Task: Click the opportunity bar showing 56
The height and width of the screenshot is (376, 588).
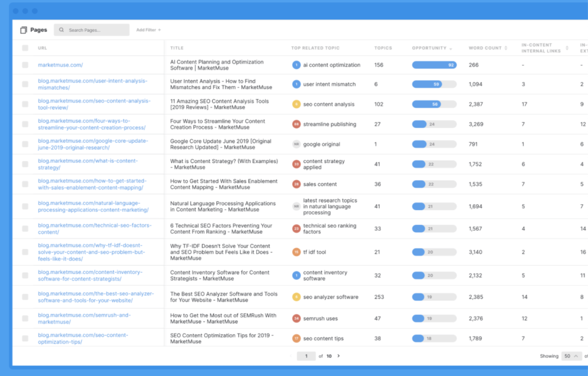Action: [x=434, y=104]
